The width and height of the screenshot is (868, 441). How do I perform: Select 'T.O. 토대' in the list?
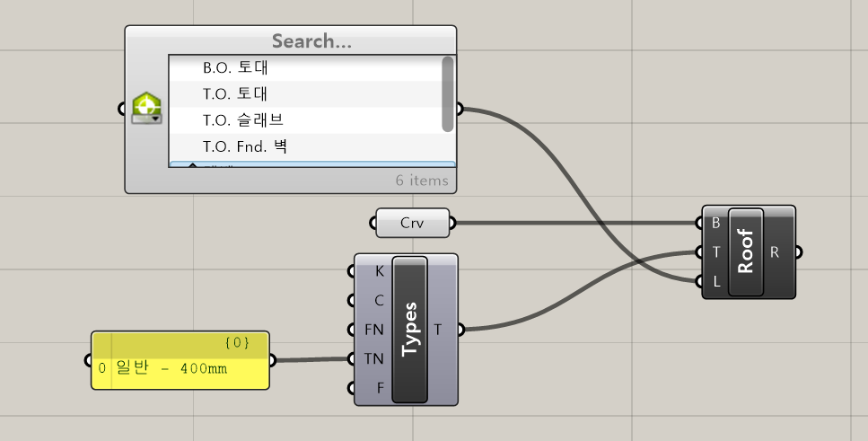[x=235, y=93]
